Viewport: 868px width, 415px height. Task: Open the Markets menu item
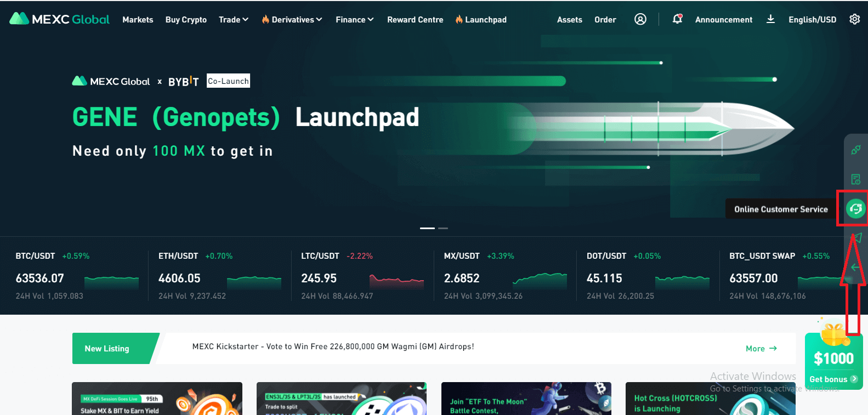138,20
